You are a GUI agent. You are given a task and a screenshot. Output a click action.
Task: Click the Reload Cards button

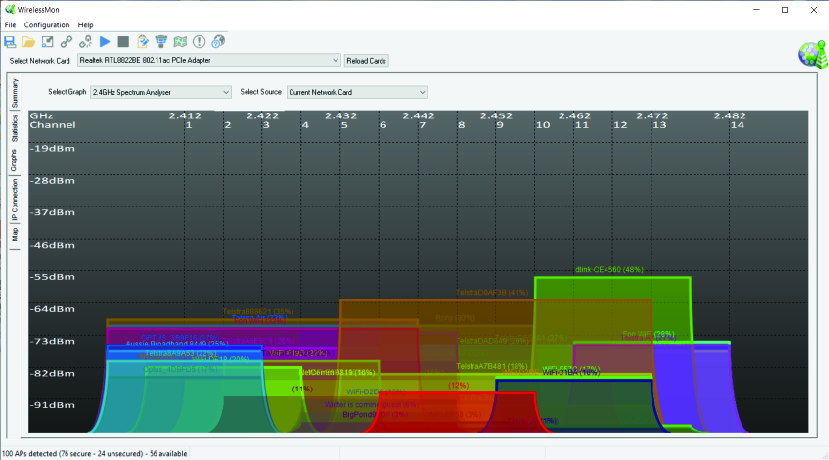click(x=366, y=61)
